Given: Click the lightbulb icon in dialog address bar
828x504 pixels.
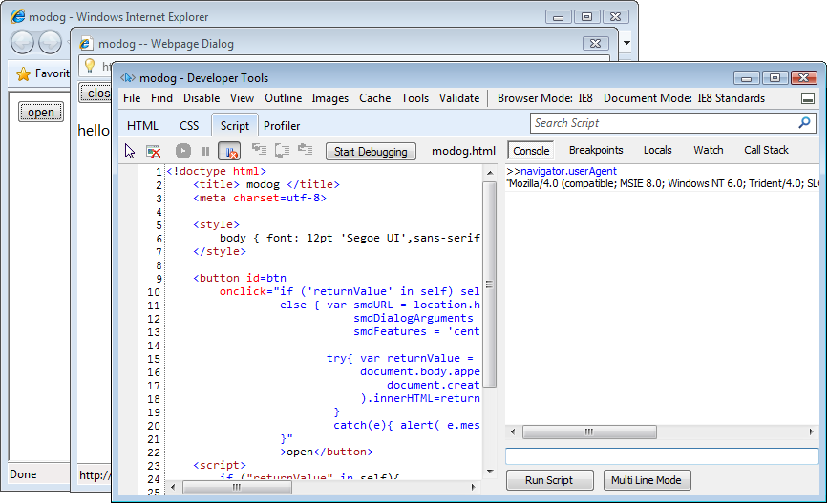Looking at the screenshot, I should point(90,66).
